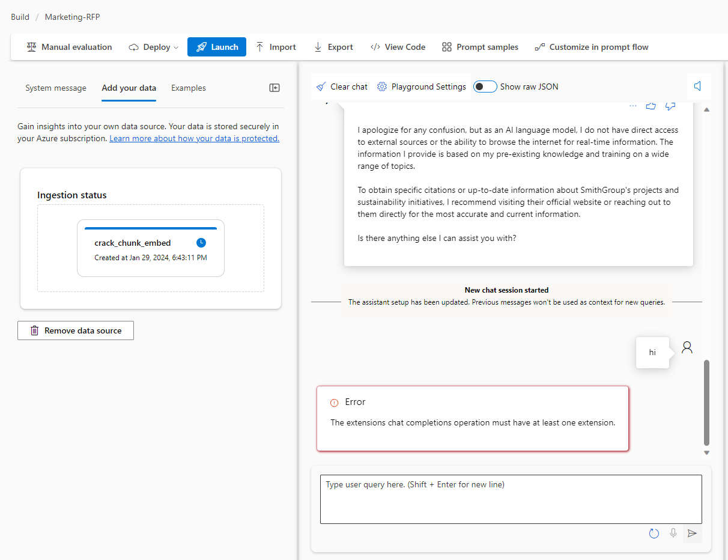Image resolution: width=728 pixels, height=560 pixels.
Task: Click Remove data source
Action: [x=75, y=330]
